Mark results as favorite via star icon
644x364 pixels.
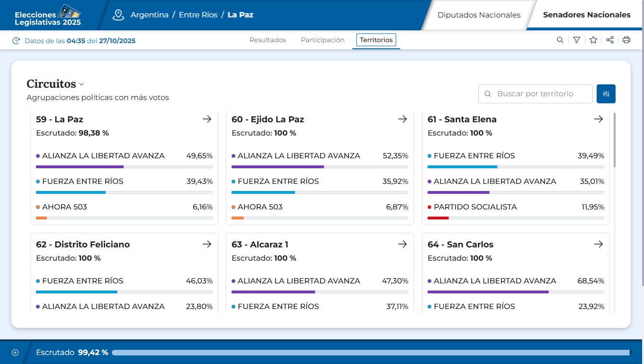click(593, 40)
